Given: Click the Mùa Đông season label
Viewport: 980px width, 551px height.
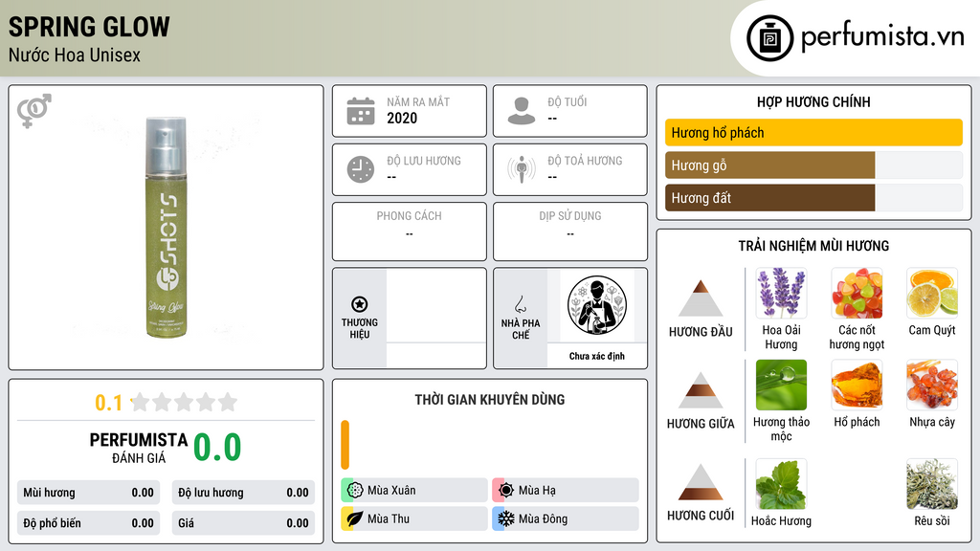Looking at the screenshot, I should [x=544, y=518].
